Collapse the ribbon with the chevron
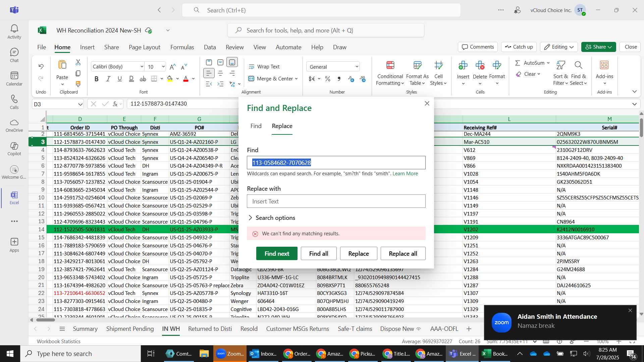644x362 pixels. (634, 92)
